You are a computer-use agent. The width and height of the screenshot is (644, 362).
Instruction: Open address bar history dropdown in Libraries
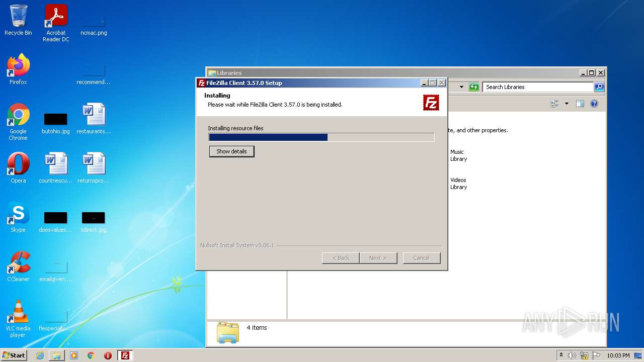click(x=461, y=87)
